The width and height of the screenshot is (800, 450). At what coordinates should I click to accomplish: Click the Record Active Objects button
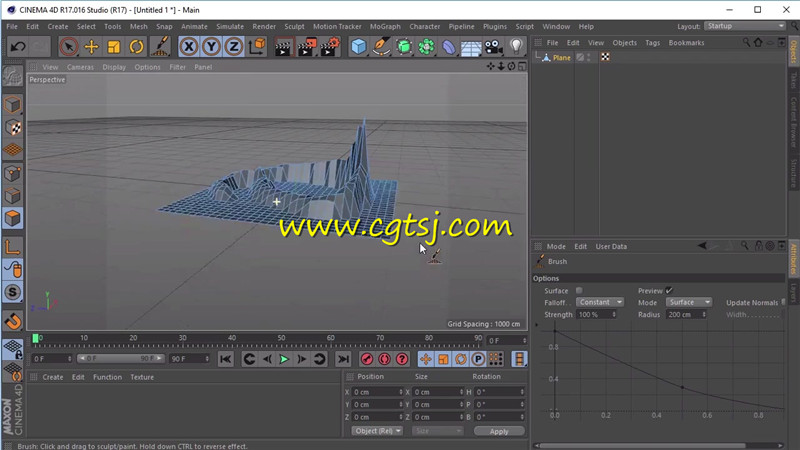pyautogui.click(x=366, y=359)
